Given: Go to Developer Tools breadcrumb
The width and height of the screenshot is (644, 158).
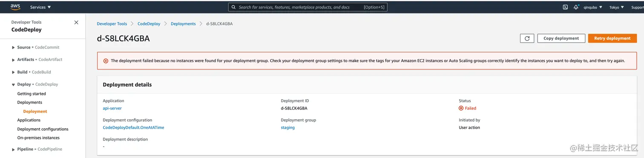Looking at the screenshot, I should click(112, 24).
